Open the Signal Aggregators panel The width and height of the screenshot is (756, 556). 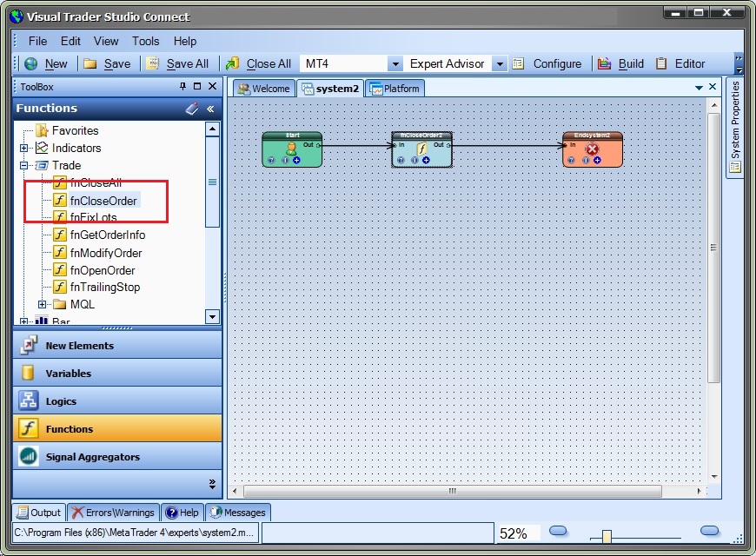click(117, 457)
